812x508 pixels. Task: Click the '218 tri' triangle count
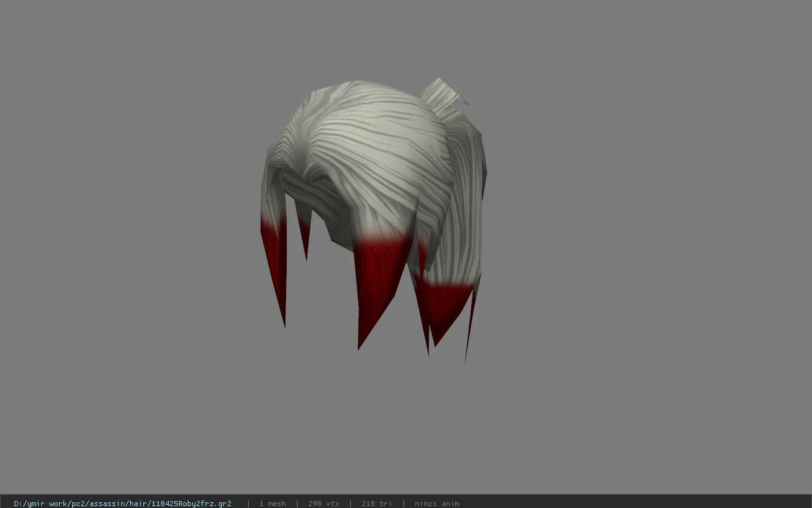(377, 504)
